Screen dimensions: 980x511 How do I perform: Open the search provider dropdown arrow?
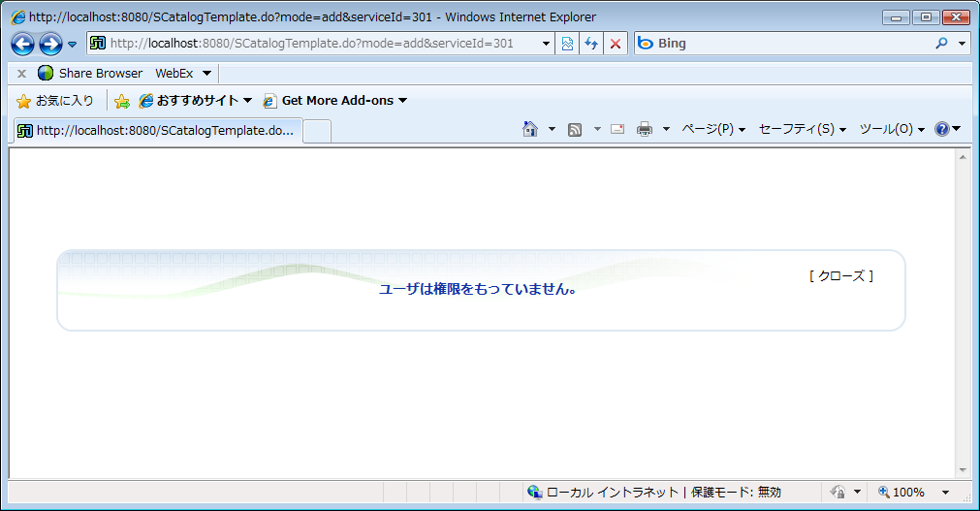[x=963, y=44]
